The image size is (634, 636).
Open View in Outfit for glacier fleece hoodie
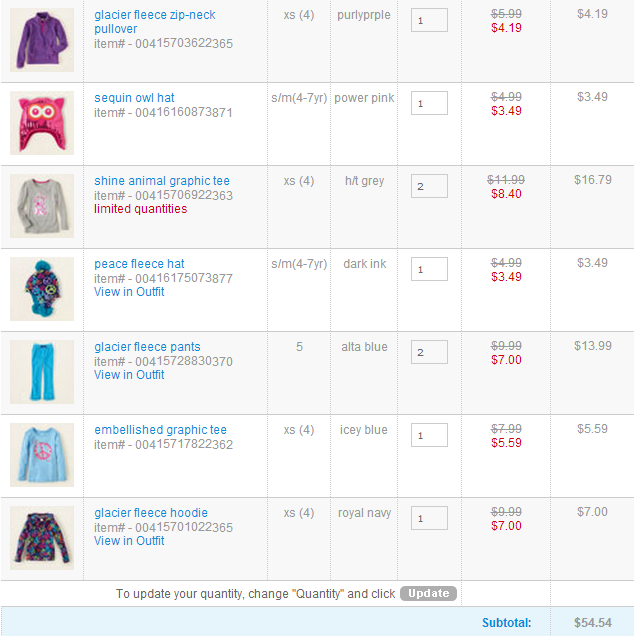(x=129, y=541)
